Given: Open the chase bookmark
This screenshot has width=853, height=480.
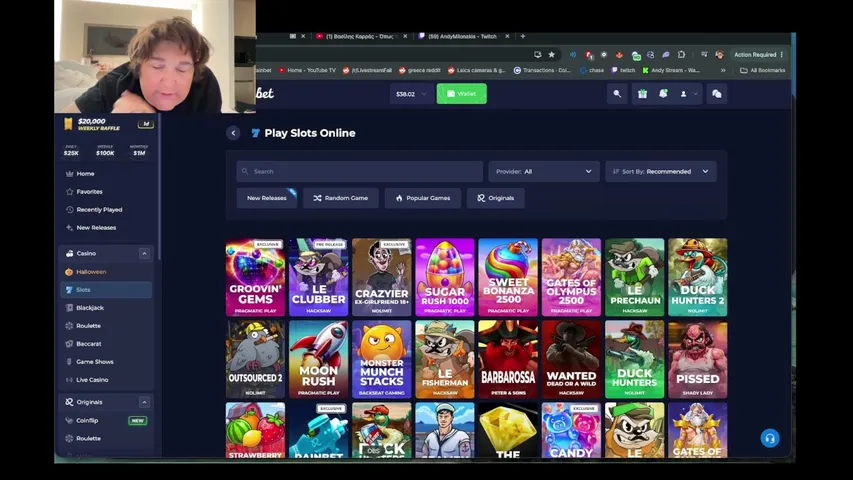Looking at the screenshot, I should (x=592, y=70).
